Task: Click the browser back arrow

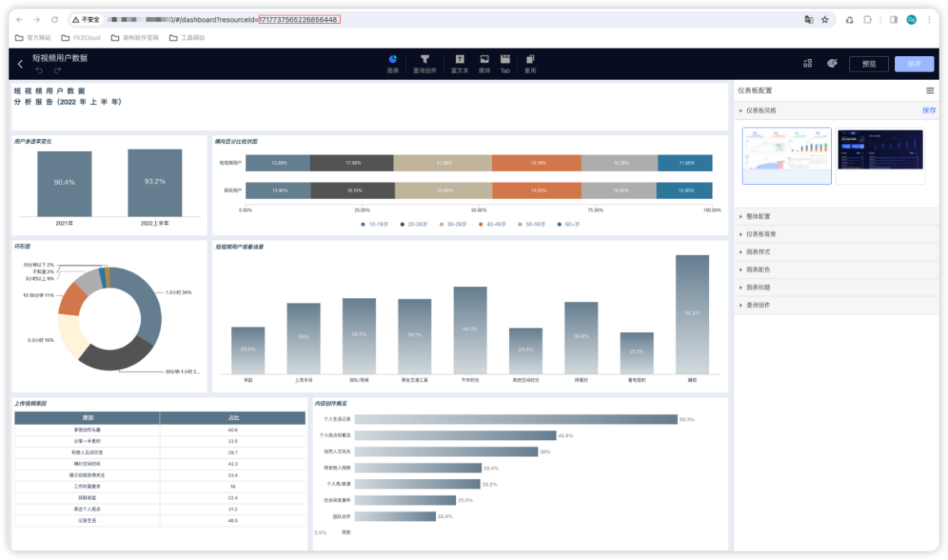Action: [x=19, y=19]
